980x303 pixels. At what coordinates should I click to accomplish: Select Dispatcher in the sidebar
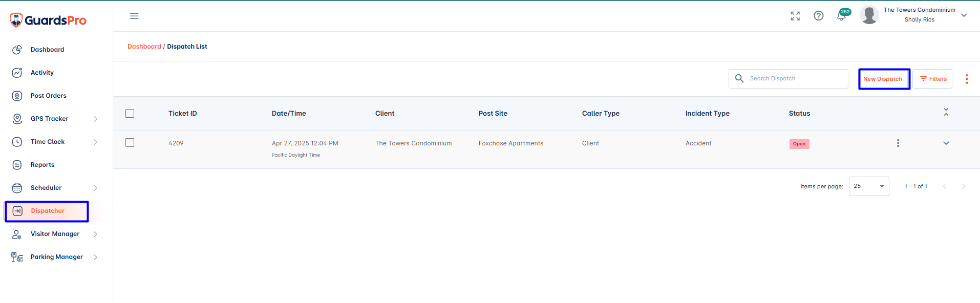click(47, 211)
